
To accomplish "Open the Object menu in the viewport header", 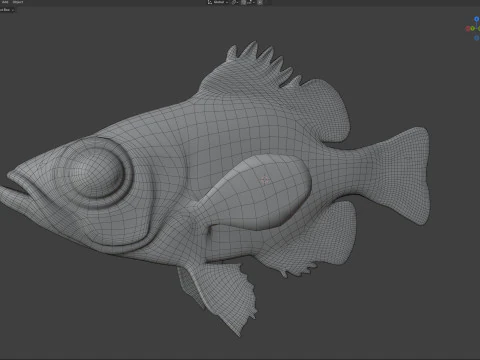I will (x=18, y=2).
